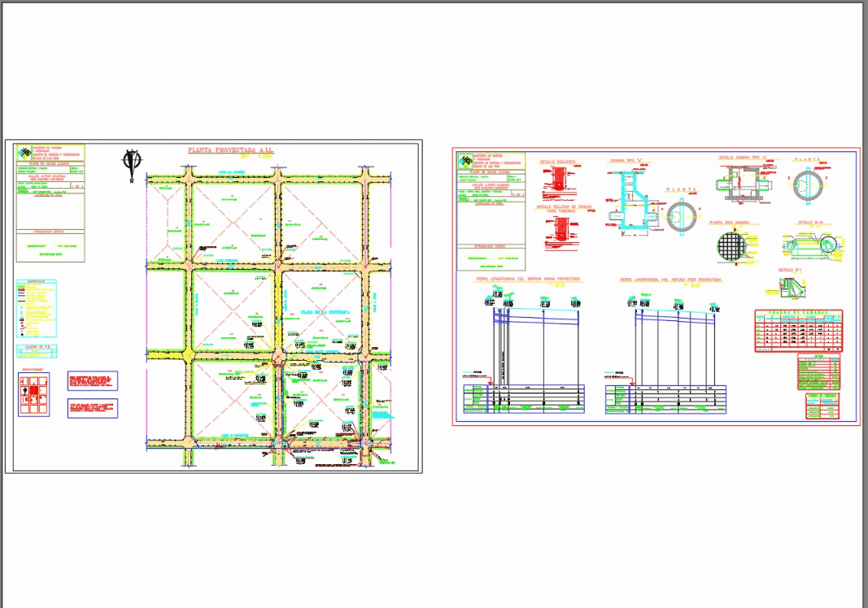Select the PLANTA PROYECTADA A.LL title
This screenshot has height=608, width=868.
[x=230, y=150]
